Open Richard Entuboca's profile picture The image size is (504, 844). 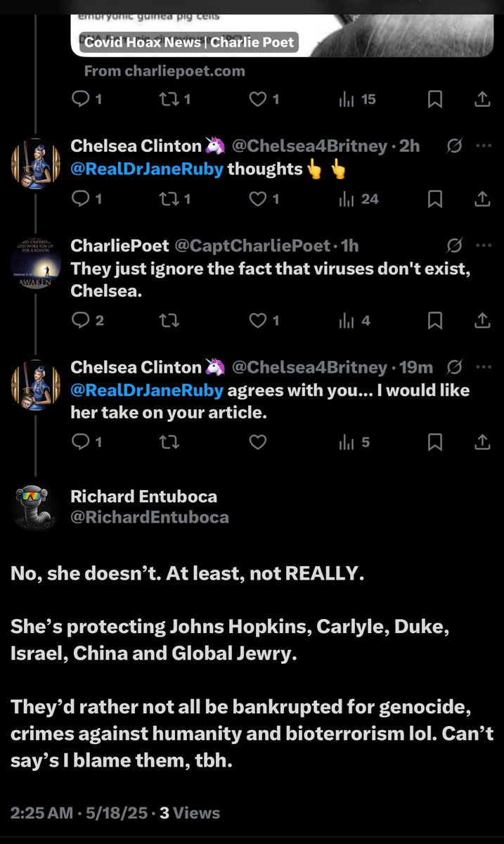click(x=35, y=507)
